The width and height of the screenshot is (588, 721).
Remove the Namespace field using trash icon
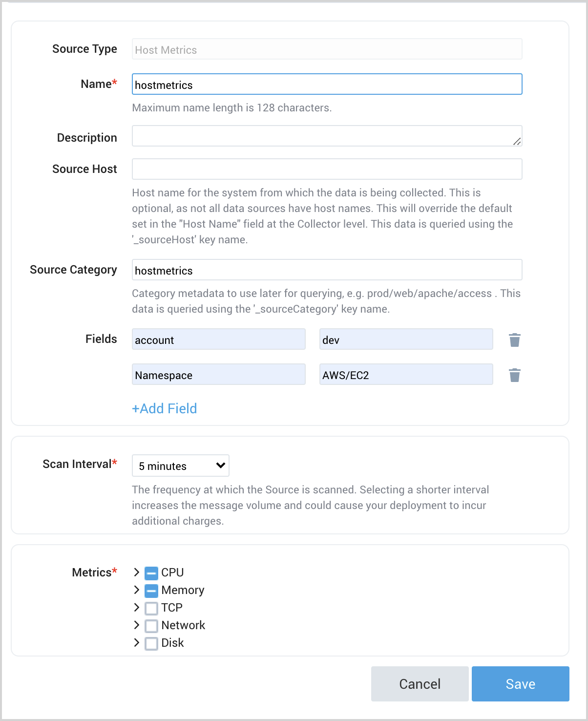514,375
